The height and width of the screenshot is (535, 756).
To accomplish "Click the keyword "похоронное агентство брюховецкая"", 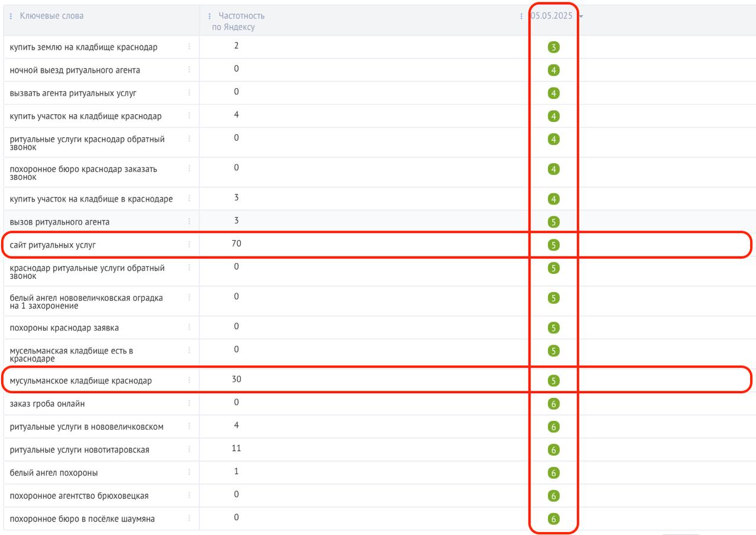I will coord(79,496).
